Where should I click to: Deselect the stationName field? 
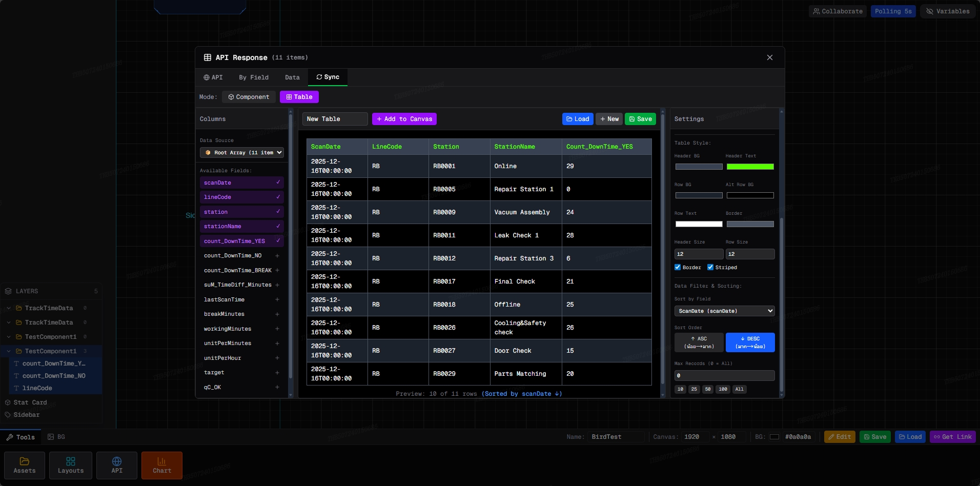pyautogui.click(x=242, y=226)
